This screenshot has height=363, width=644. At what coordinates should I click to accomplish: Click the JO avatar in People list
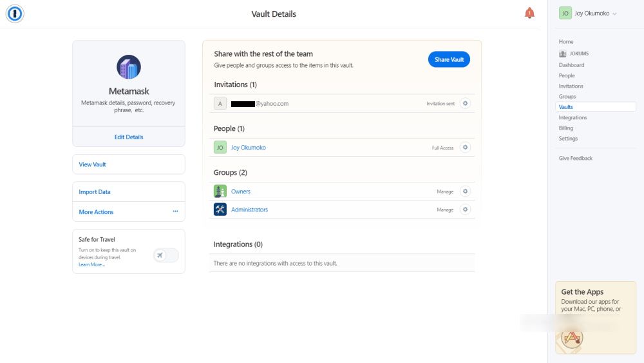220,147
